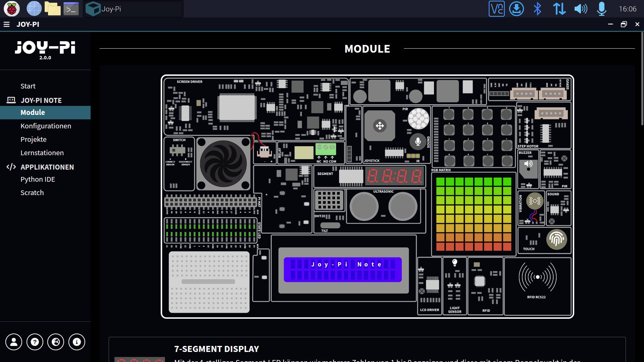This screenshot has width=644, height=362.
Task: Open Scratch from the sidebar
Action: tap(32, 193)
